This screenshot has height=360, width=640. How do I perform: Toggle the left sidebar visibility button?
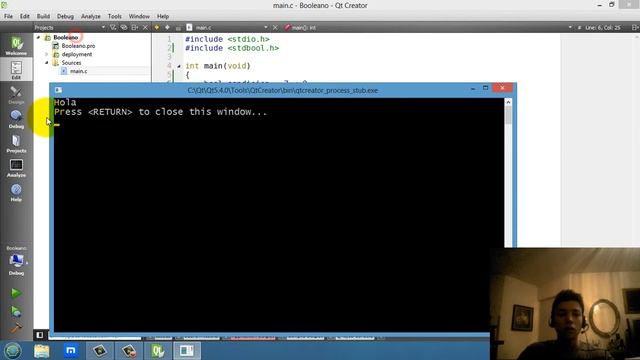tap(40, 335)
